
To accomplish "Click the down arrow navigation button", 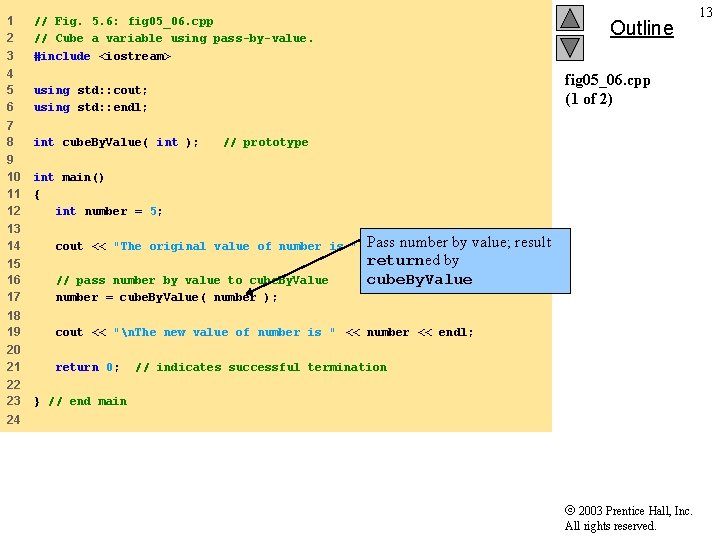I will [x=570, y=48].
